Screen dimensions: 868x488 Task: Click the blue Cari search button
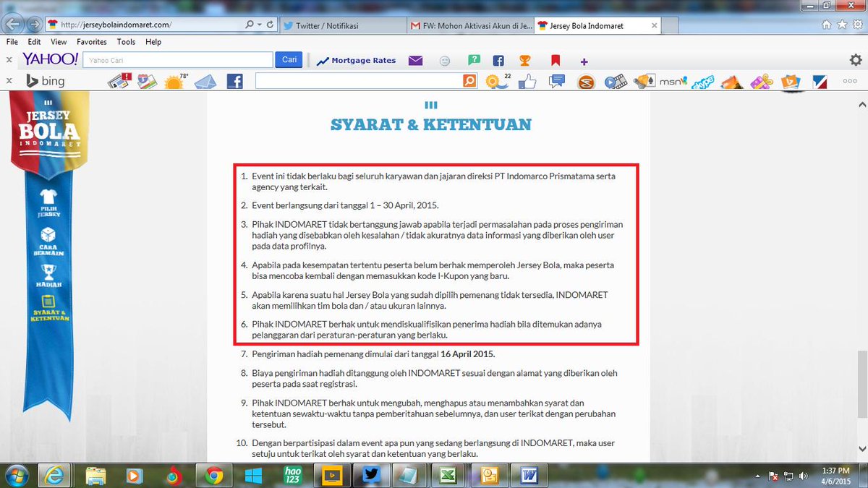(289, 60)
